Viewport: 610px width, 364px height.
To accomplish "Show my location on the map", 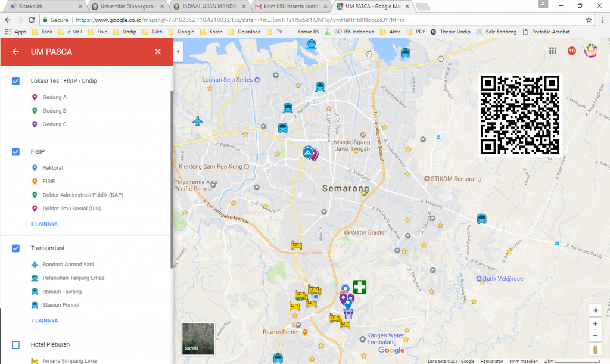I will click(595, 310).
